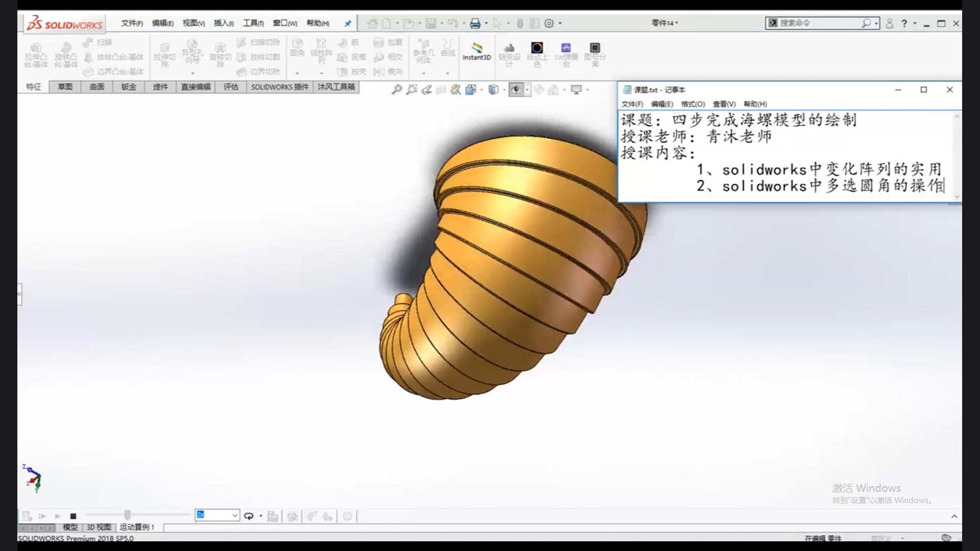Select the 线性阵列 linear pattern tool

pos(321,52)
